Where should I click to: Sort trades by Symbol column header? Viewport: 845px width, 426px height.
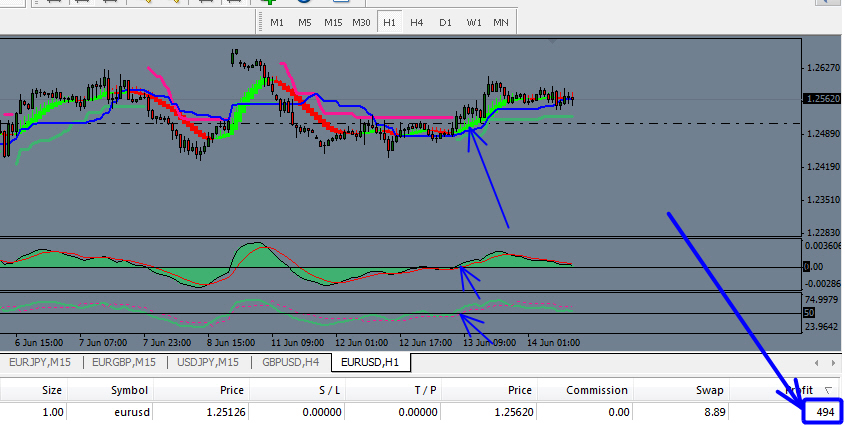[x=129, y=390]
